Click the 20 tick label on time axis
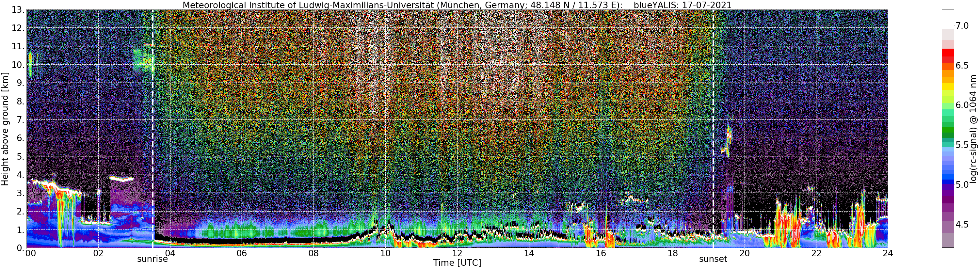The height and width of the screenshot is (269, 980). [x=744, y=253]
